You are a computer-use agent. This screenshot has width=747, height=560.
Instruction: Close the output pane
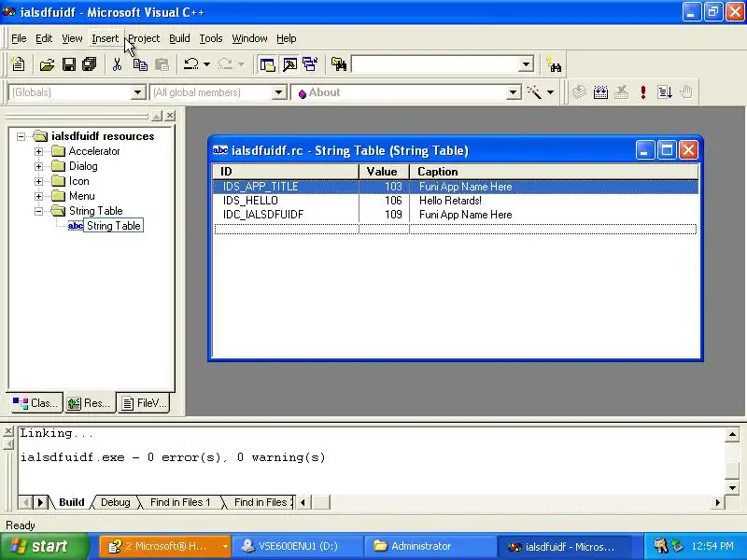(8, 431)
